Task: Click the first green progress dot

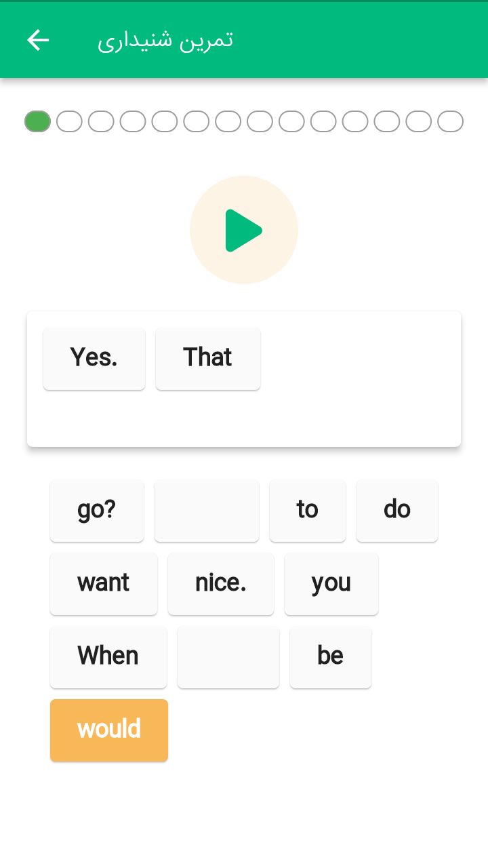Action: click(x=37, y=121)
